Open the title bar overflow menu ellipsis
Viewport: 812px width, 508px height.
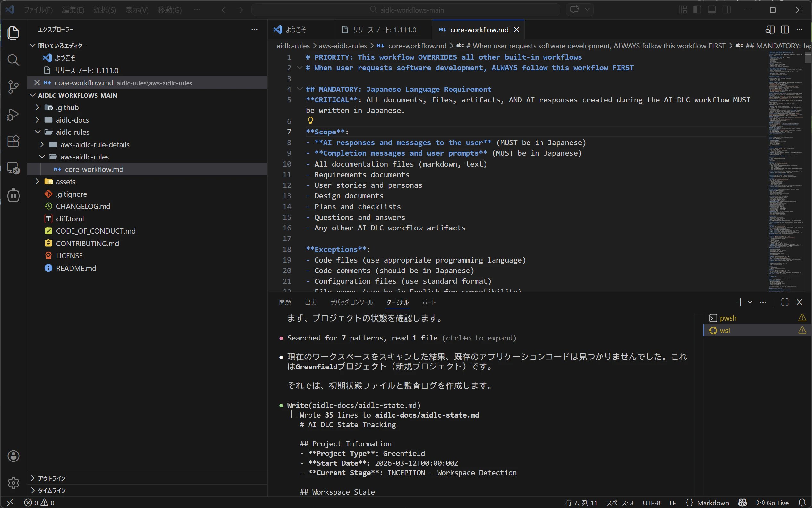click(197, 10)
